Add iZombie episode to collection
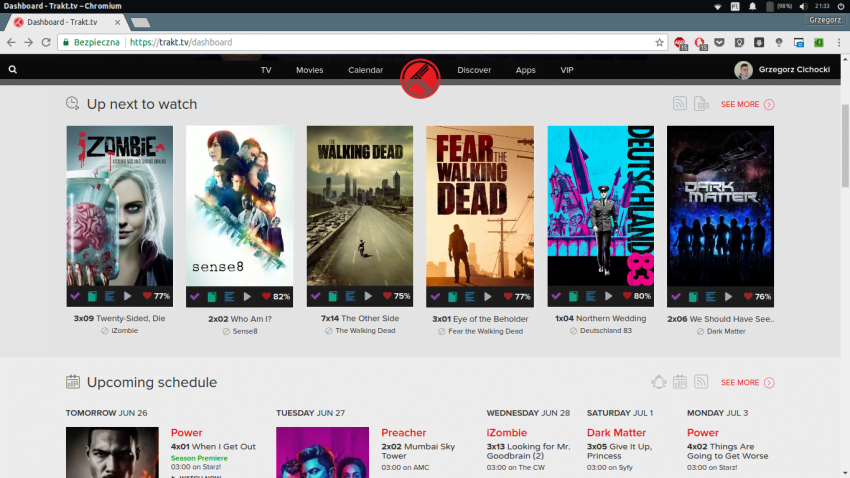850x478 pixels. pos(93,296)
